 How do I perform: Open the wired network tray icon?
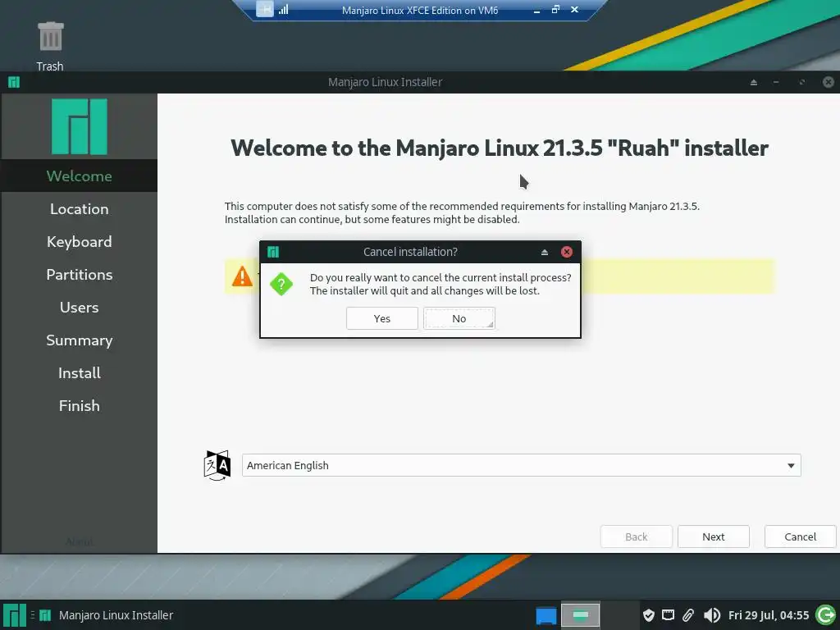pos(668,615)
